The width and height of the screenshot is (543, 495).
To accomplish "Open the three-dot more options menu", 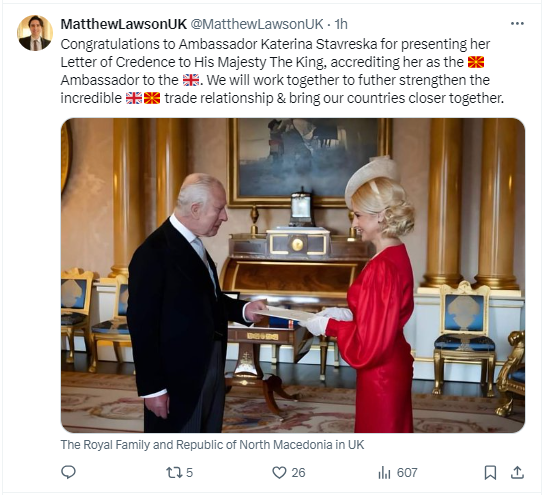I will tap(517, 24).
